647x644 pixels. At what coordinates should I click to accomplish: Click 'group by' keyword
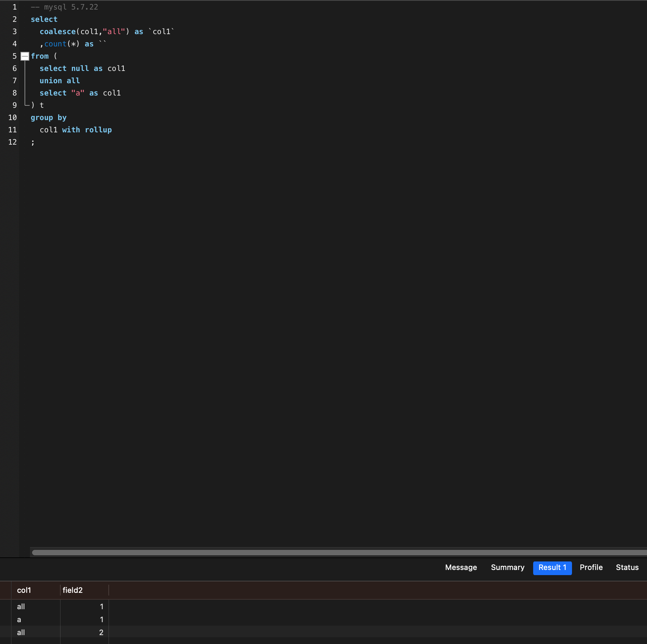tap(49, 118)
